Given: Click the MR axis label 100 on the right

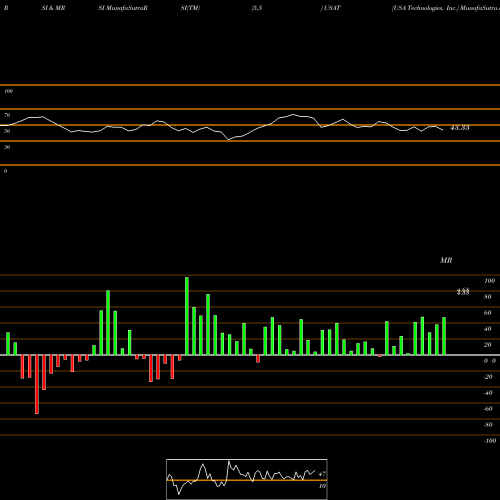Looking at the screenshot, I should [489, 281].
